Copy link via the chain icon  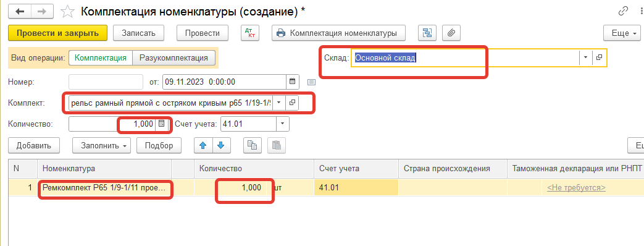tap(623, 12)
